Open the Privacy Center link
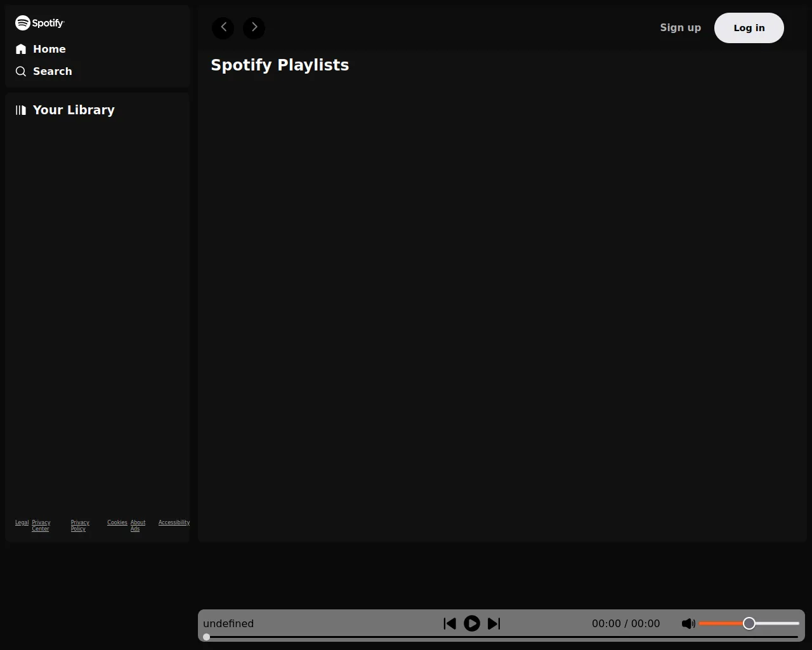Screen dimensions: 812x650 41,526
